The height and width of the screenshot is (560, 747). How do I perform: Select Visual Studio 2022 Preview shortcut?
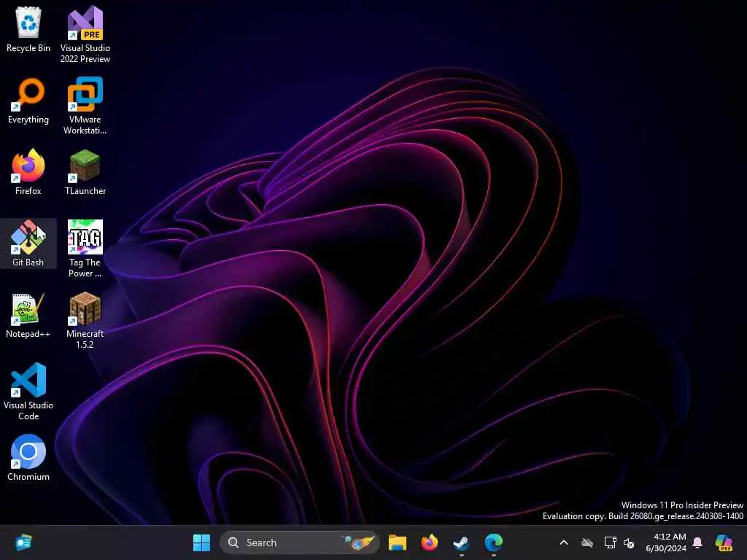click(85, 34)
